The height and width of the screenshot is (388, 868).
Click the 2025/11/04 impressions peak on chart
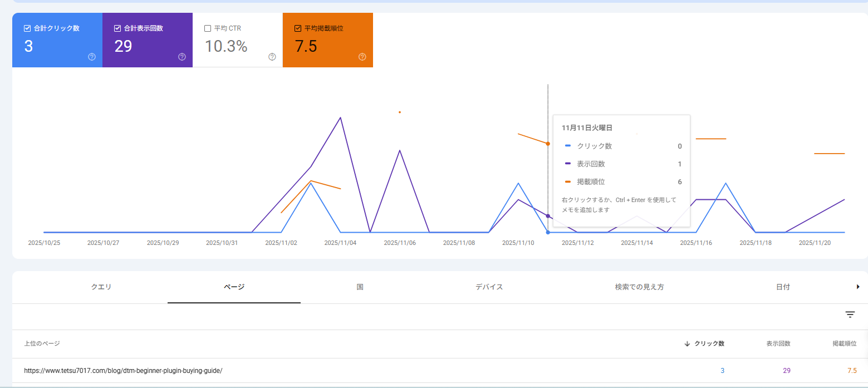pos(340,117)
